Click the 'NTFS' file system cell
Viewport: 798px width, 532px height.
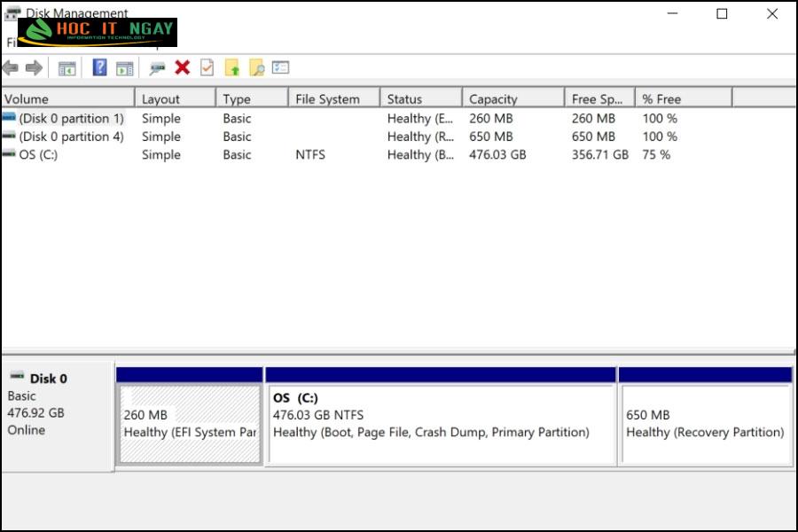click(x=310, y=155)
